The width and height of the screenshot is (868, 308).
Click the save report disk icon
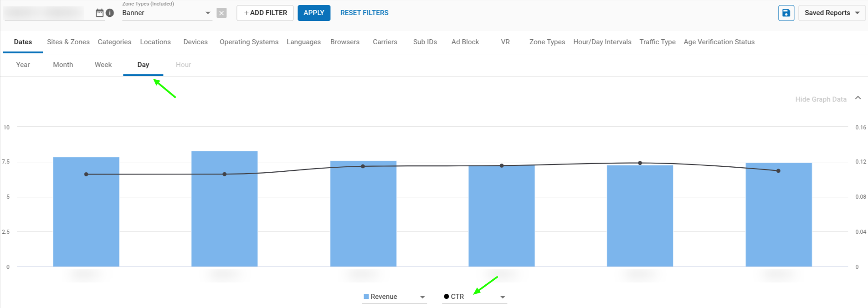[786, 13]
